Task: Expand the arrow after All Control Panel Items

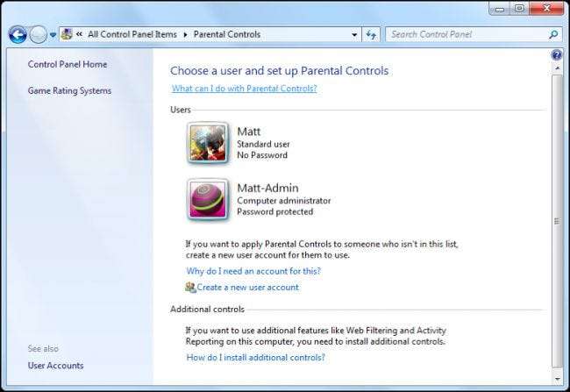Action: point(185,34)
